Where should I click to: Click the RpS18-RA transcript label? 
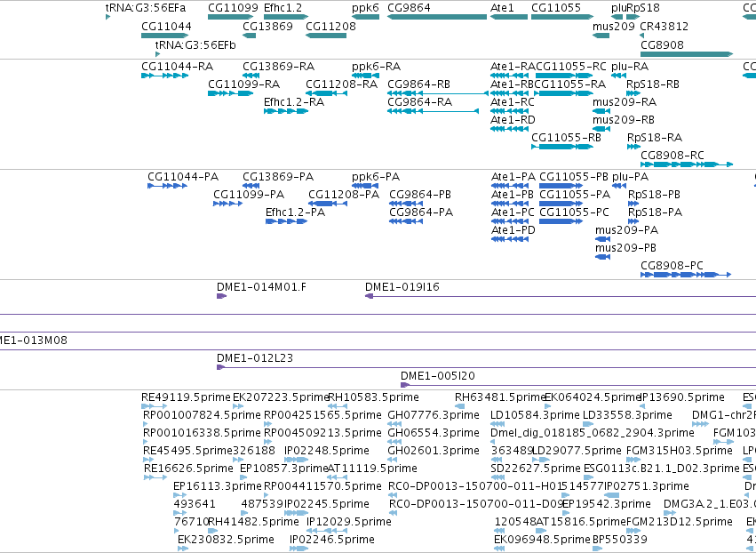[x=654, y=138]
